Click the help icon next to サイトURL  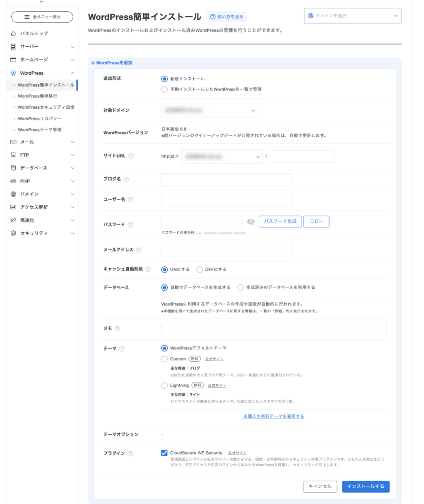(x=131, y=156)
